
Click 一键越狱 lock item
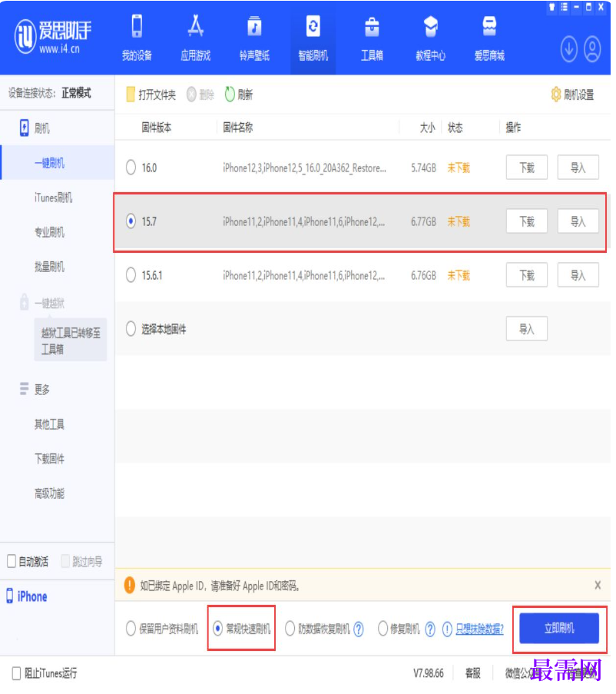pyautogui.click(x=42, y=303)
